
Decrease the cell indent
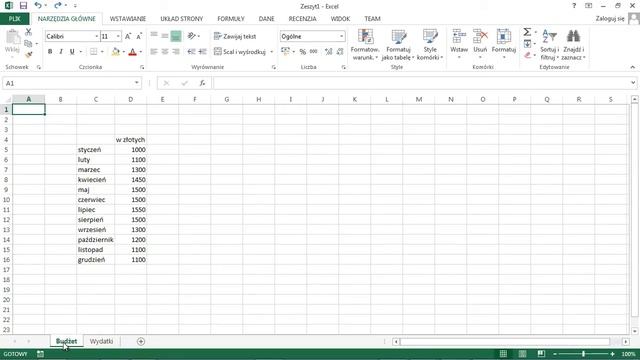point(191,52)
